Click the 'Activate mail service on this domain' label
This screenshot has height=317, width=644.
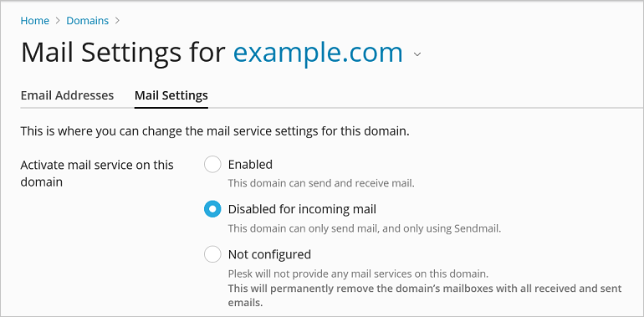(x=97, y=173)
